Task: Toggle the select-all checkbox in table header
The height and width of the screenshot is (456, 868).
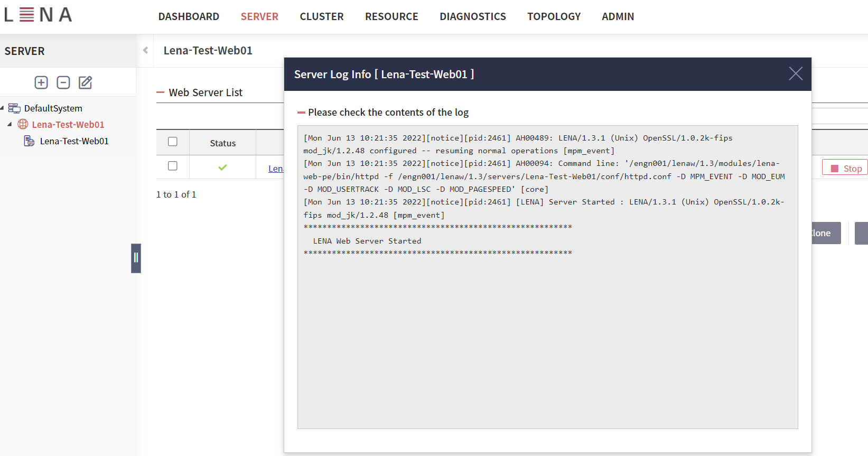Action: 173,142
